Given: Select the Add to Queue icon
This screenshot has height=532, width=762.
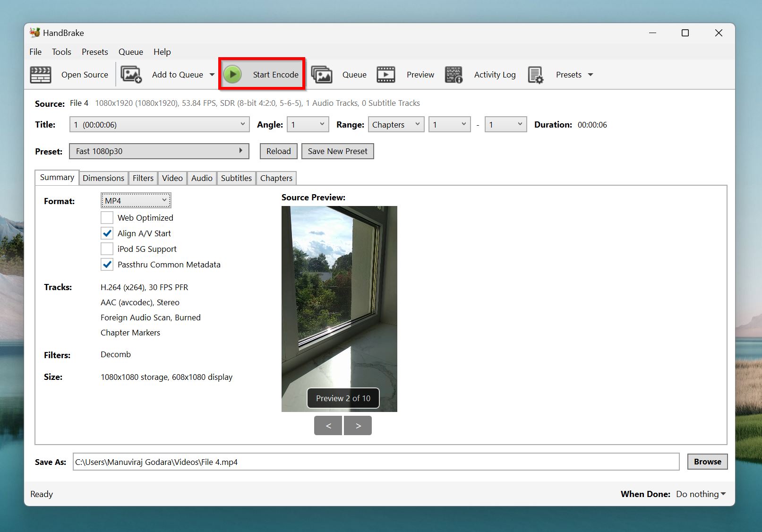Looking at the screenshot, I should click(131, 74).
